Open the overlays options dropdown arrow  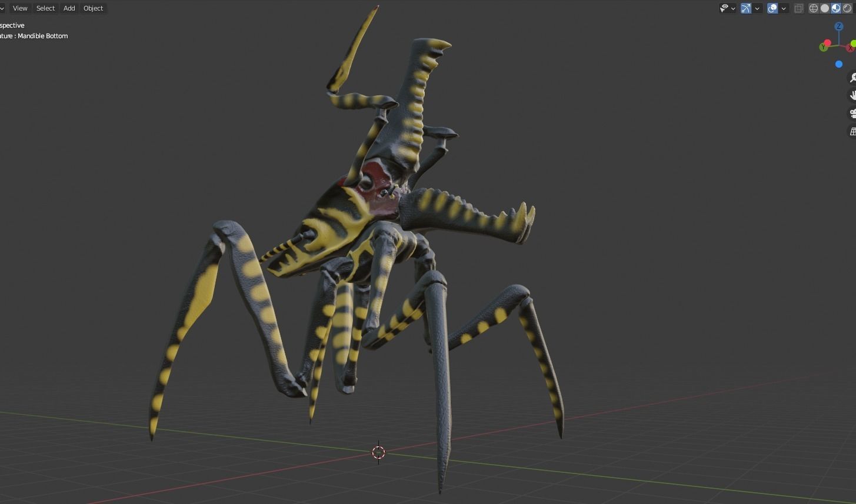click(x=784, y=8)
